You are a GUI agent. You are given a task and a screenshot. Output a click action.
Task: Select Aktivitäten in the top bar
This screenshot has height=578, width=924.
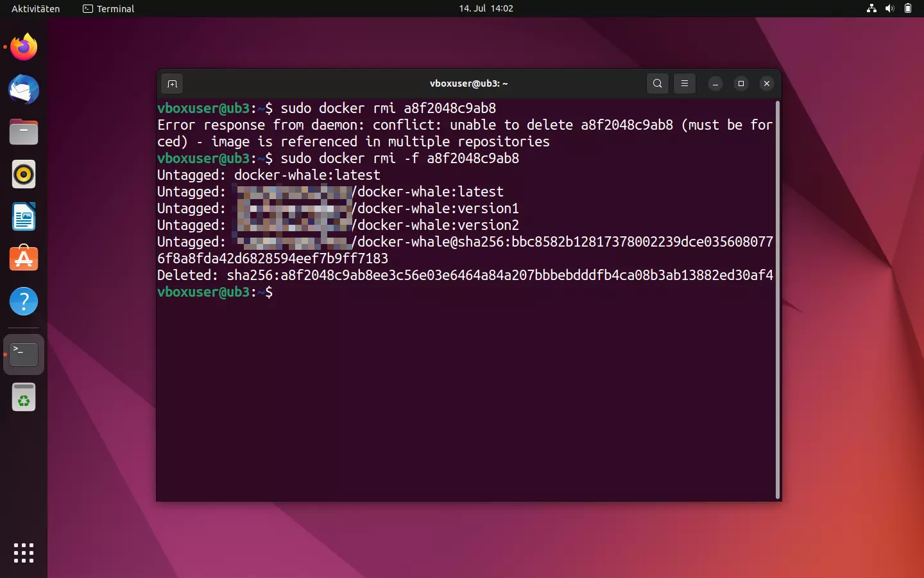pos(35,8)
